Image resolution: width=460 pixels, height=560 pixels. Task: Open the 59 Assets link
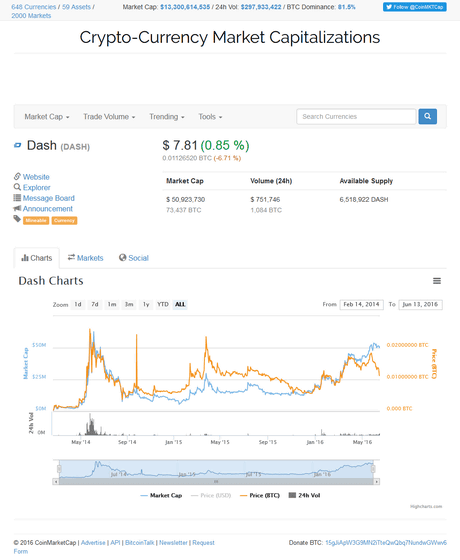pyautogui.click(x=76, y=7)
